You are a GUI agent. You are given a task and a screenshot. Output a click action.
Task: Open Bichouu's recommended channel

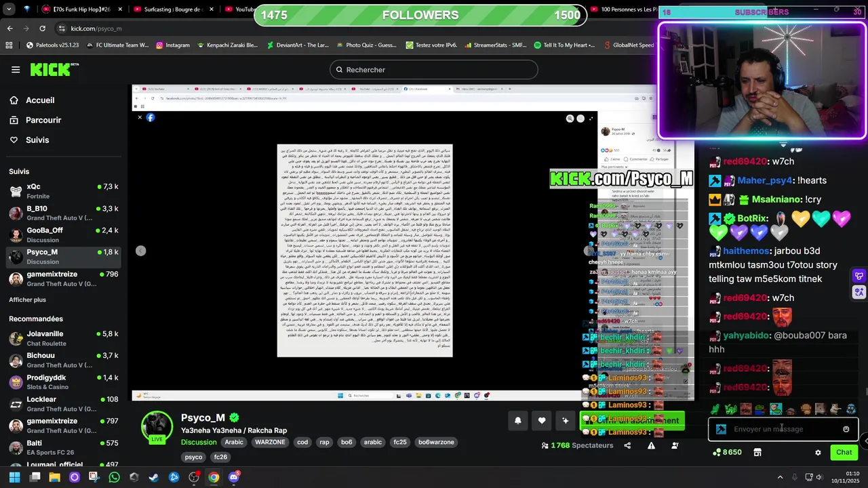click(64, 360)
